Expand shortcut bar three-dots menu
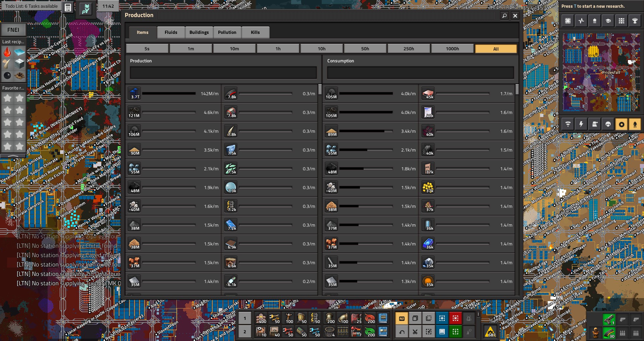This screenshot has width=644, height=341. pyautogui.click(x=478, y=315)
